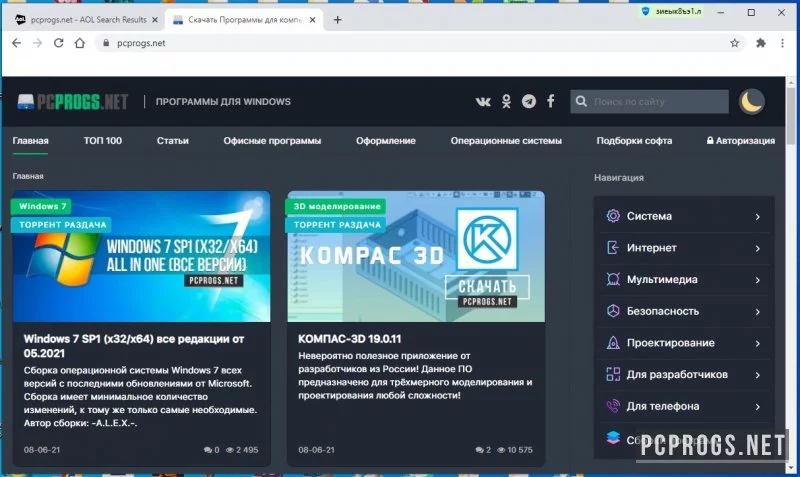The width and height of the screenshot is (800, 477).
Task: Expand the Мультимедиа category chevron
Action: (x=758, y=280)
